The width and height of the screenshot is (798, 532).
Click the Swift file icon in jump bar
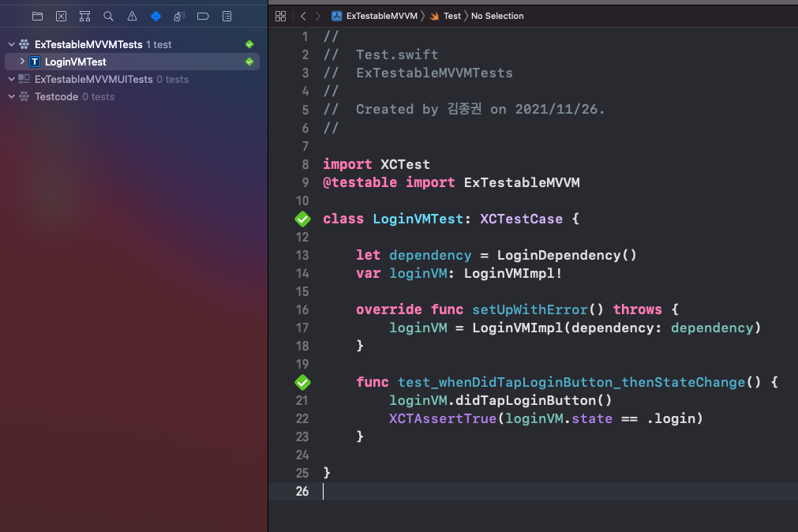[434, 17]
